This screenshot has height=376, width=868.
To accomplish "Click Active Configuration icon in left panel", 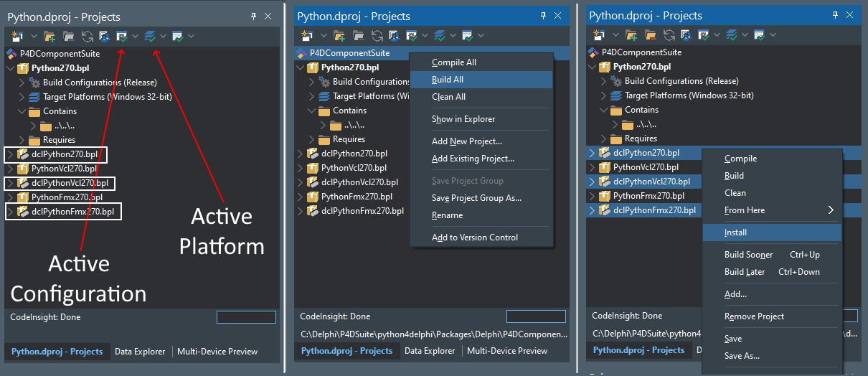I will 122,36.
